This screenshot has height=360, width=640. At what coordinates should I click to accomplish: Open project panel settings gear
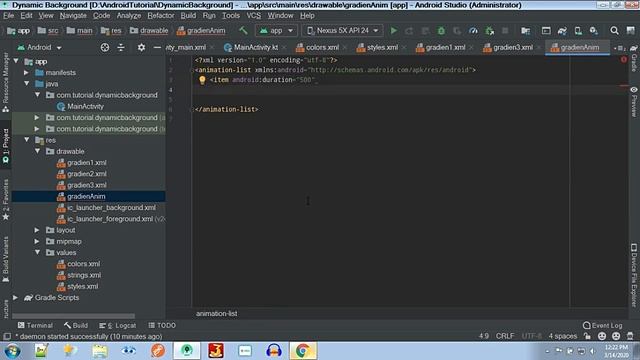pyautogui.click(x=141, y=47)
